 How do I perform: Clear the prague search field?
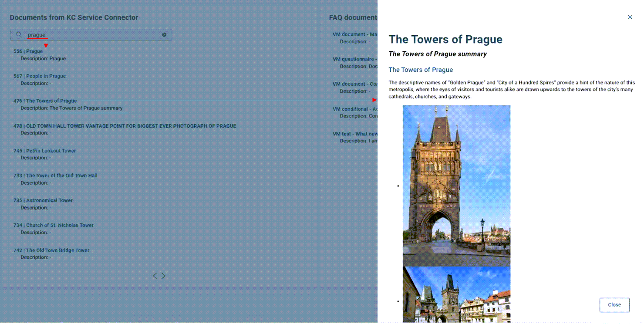(164, 34)
